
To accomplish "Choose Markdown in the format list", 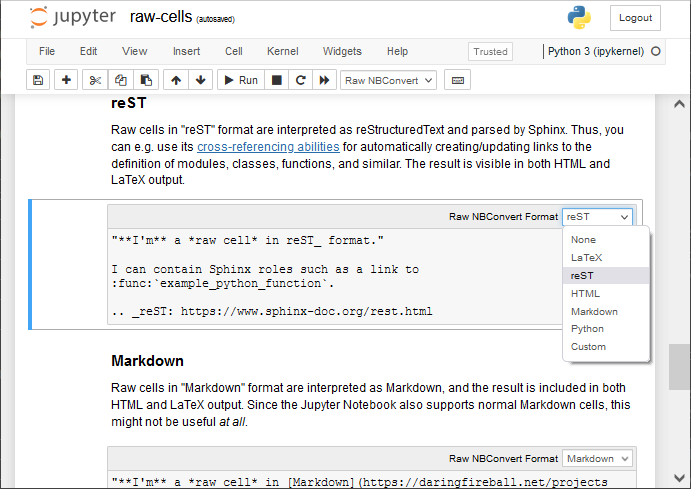I will [x=594, y=311].
